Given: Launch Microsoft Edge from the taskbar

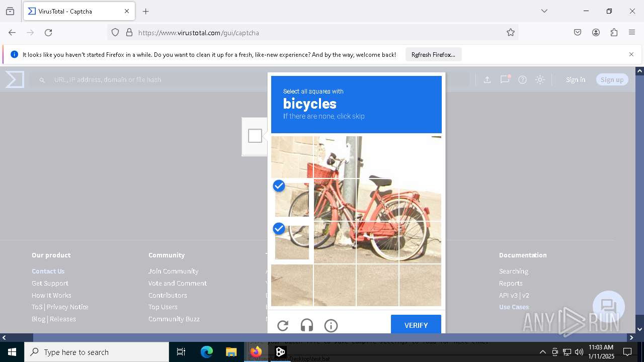Looking at the screenshot, I should [x=207, y=352].
